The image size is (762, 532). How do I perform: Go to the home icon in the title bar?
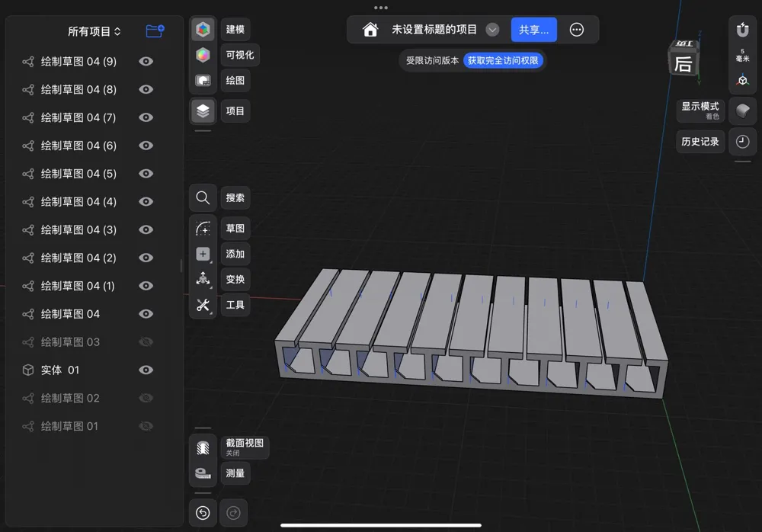pos(370,30)
